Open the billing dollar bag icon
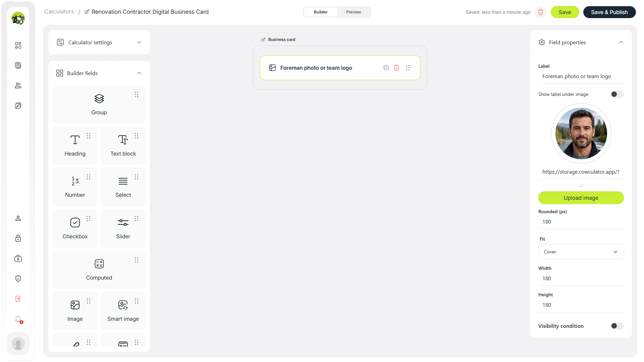644x362 pixels. click(18, 258)
